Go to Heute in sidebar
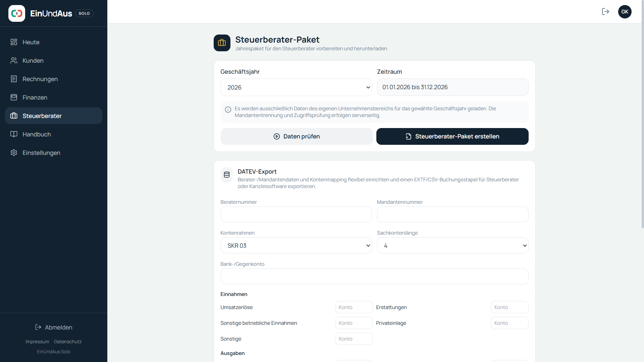644x362 pixels. click(x=54, y=42)
